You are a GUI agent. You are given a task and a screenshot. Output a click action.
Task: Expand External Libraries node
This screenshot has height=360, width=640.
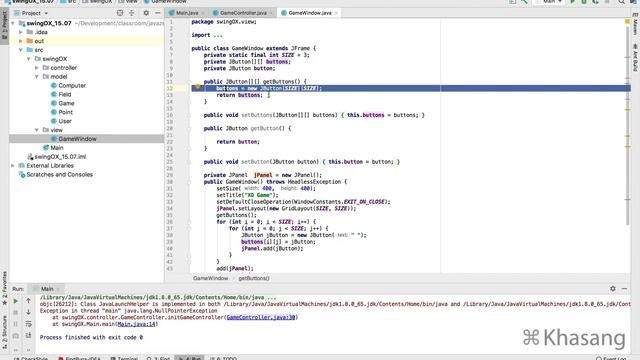click(13, 166)
